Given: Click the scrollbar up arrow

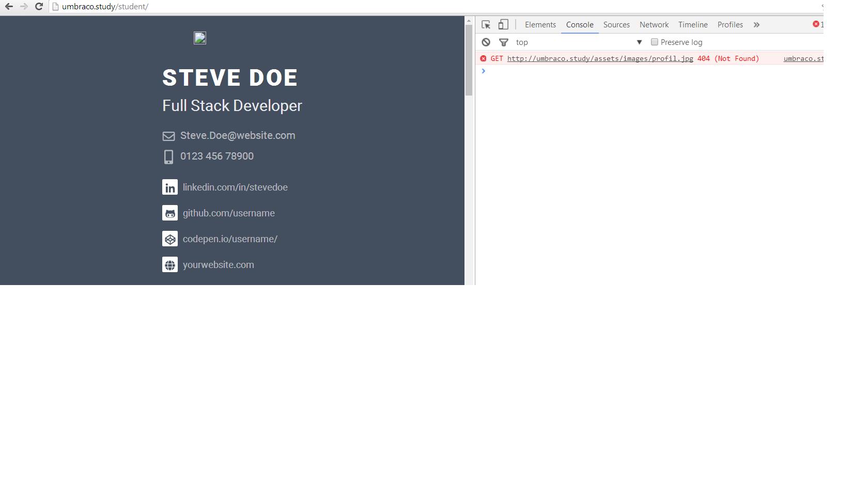Looking at the screenshot, I should pyautogui.click(x=469, y=21).
